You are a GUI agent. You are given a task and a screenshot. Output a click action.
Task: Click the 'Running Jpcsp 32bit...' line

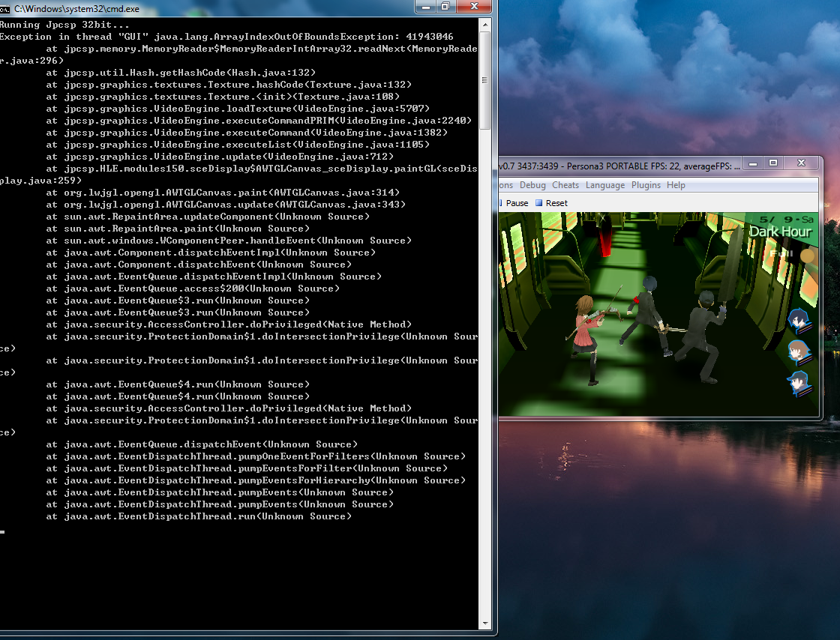click(x=64, y=25)
